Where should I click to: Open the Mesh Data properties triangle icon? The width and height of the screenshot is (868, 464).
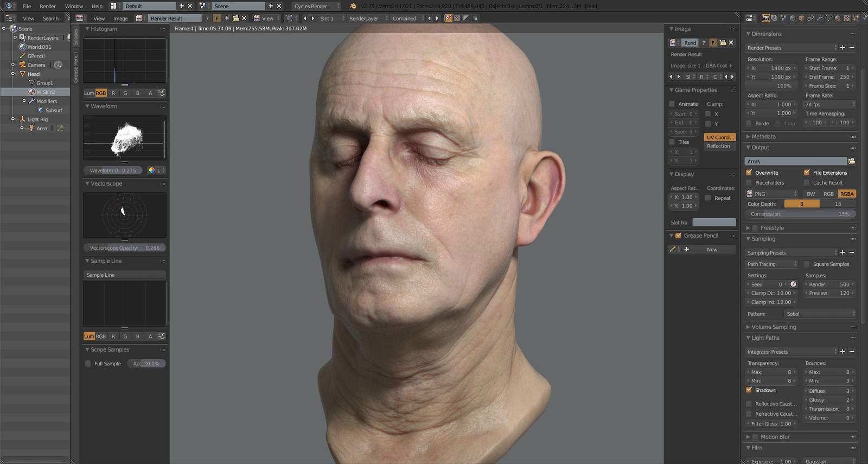[x=828, y=18]
